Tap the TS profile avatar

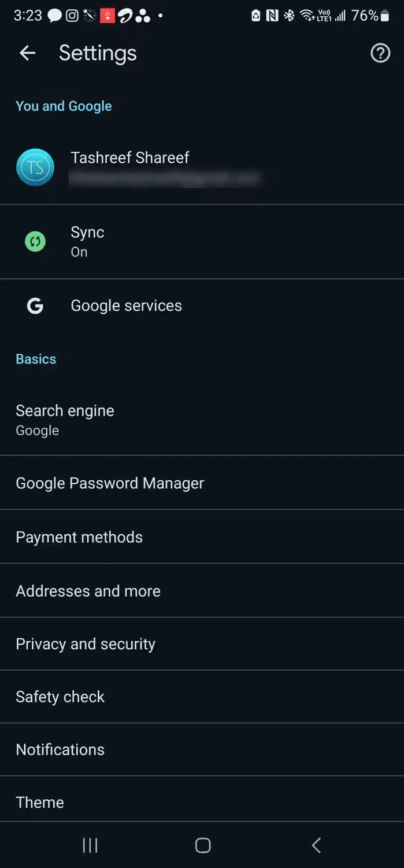pos(35,167)
